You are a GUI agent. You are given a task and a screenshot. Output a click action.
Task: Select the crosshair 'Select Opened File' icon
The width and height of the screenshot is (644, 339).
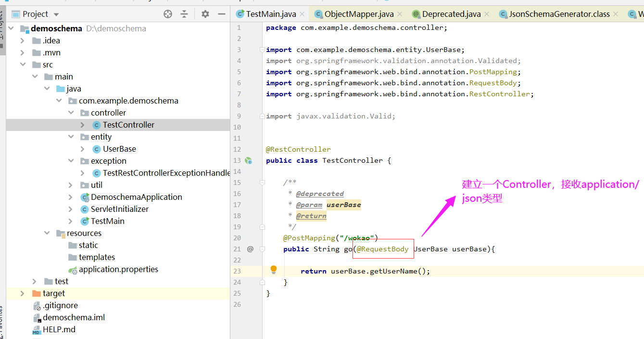(167, 13)
